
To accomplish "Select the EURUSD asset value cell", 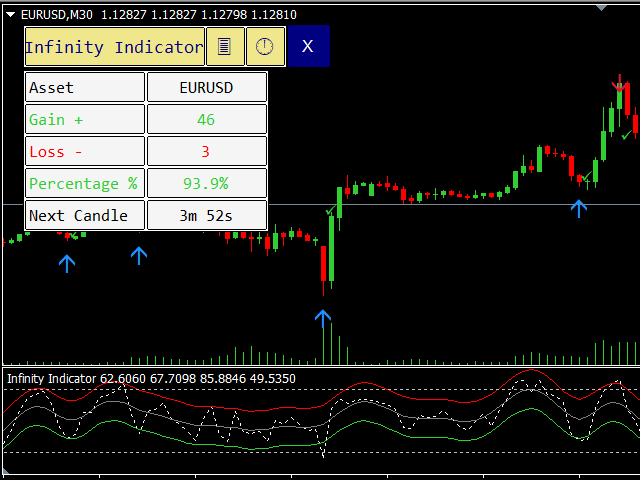I will click(x=207, y=87).
